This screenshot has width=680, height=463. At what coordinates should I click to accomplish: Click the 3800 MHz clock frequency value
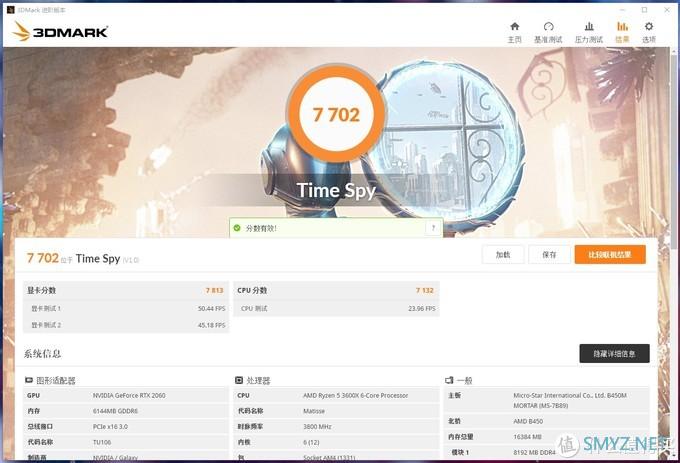point(317,427)
